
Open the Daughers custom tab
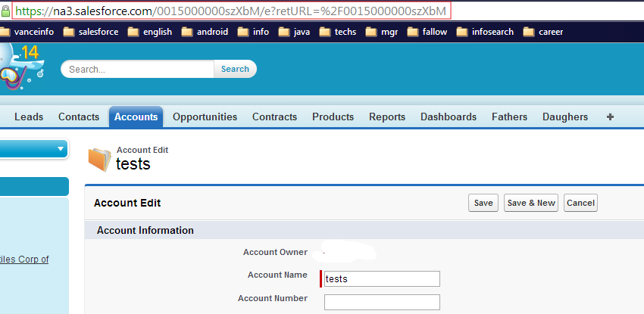coord(565,117)
